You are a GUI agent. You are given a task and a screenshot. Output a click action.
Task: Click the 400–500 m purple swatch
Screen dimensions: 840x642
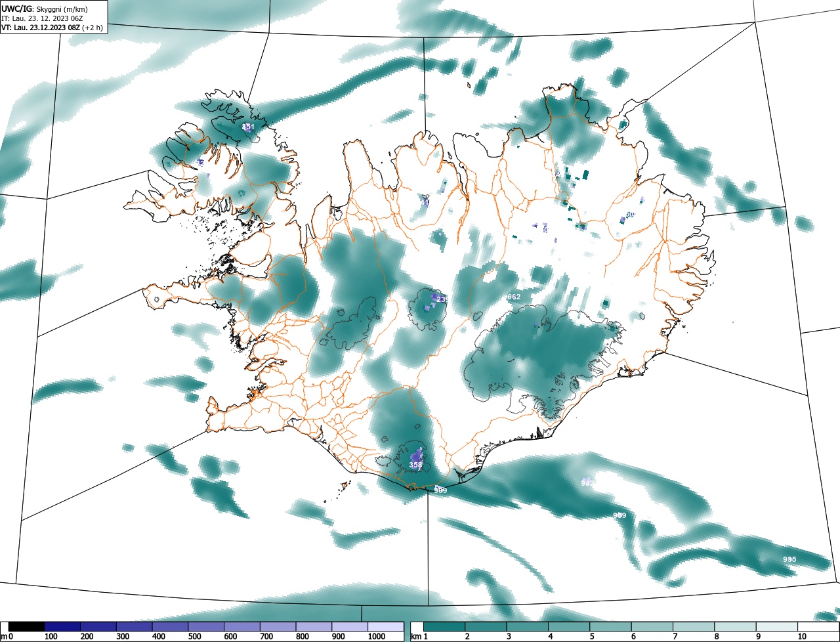click(x=170, y=627)
